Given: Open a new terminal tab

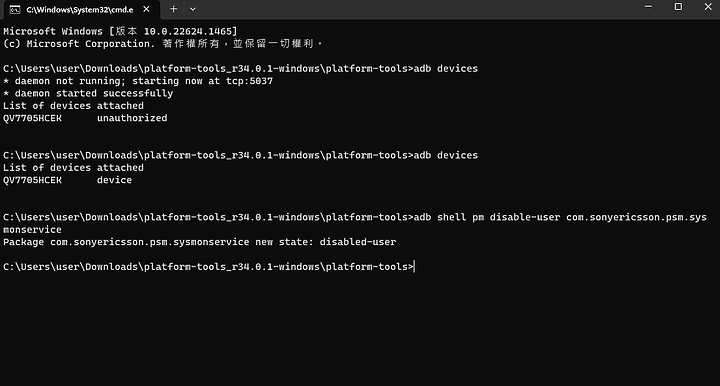Looking at the screenshot, I should (x=173, y=9).
